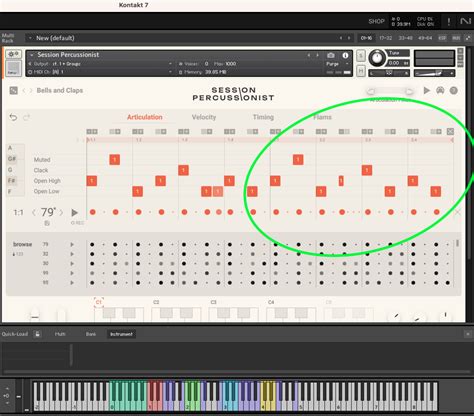Toggle the Solo S button
Screen dimensions: 474x416
pos(360,56)
